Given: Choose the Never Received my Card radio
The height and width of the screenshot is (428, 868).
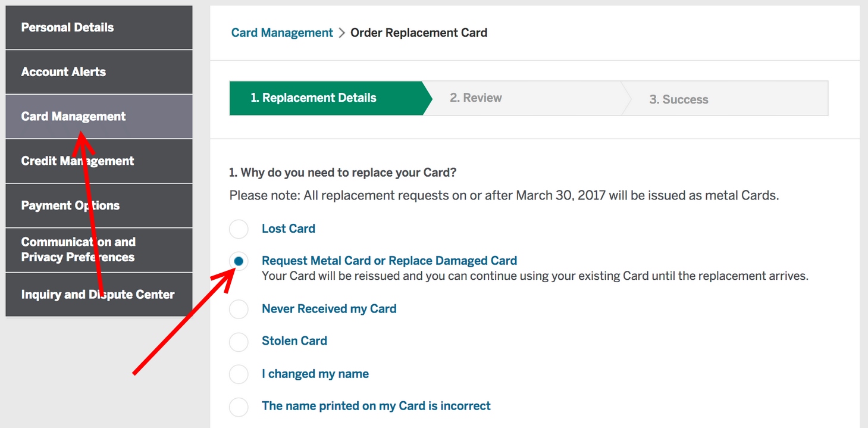Looking at the screenshot, I should [x=239, y=309].
